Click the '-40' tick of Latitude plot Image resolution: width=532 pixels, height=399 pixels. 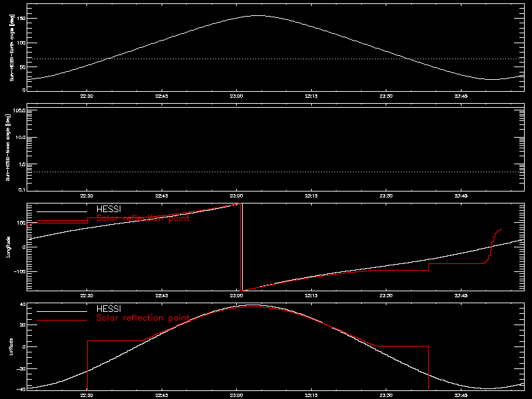[x=21, y=390]
